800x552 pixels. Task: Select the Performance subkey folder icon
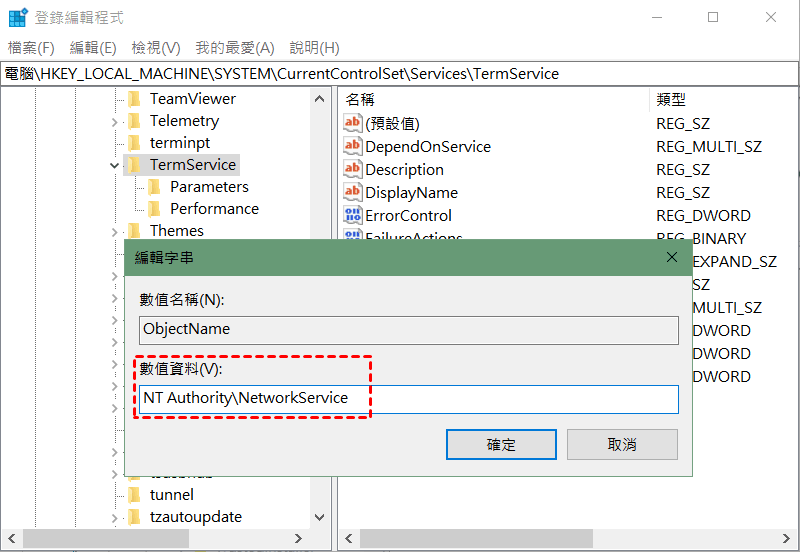[155, 209]
